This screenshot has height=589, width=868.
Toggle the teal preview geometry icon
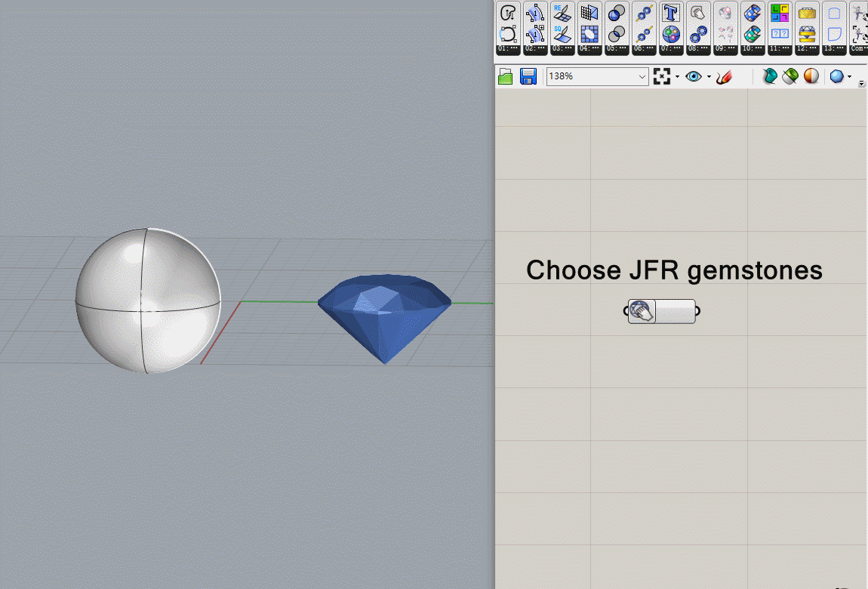pyautogui.click(x=769, y=76)
